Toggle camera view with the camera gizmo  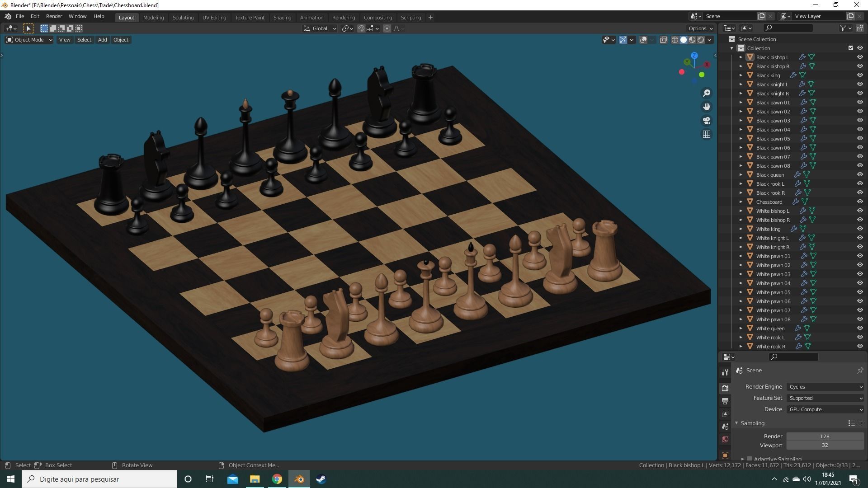tap(707, 121)
